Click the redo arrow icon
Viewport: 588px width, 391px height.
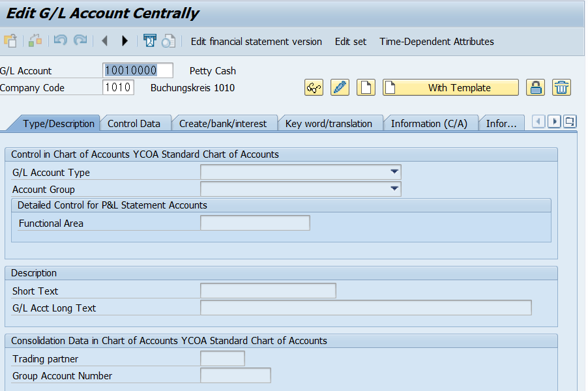pos(80,40)
